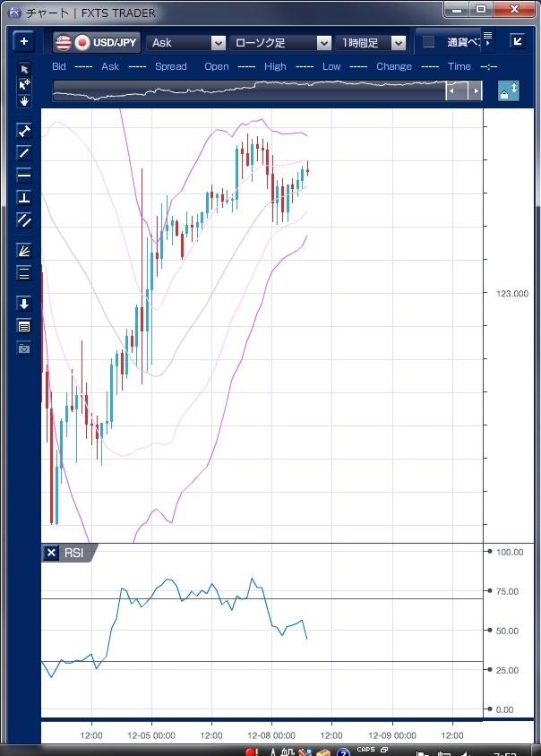
Task: Click the overview slider right arrow handle
Action: [x=476, y=91]
